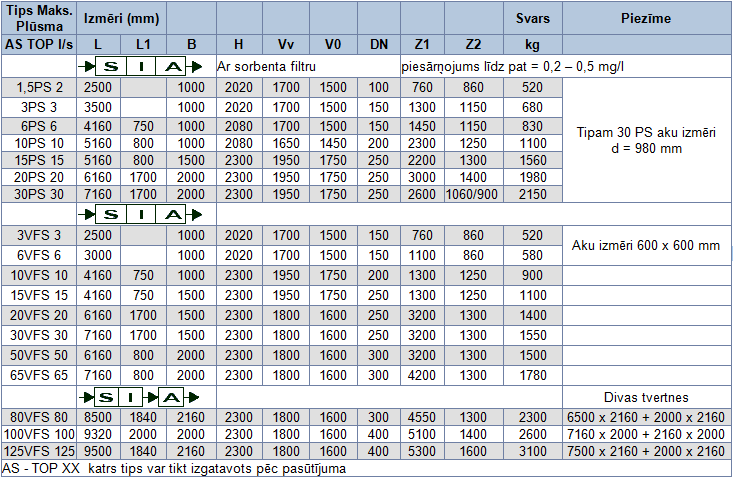Click the '7160 x 2000 + 2160 x 2000' note
733x487 pixels.
646,434
